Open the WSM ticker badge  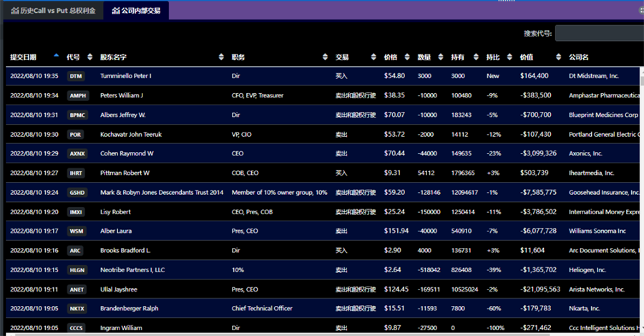(77, 231)
